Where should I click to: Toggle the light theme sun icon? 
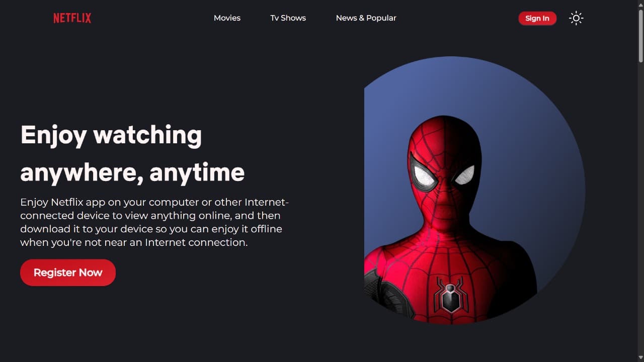[x=576, y=19]
